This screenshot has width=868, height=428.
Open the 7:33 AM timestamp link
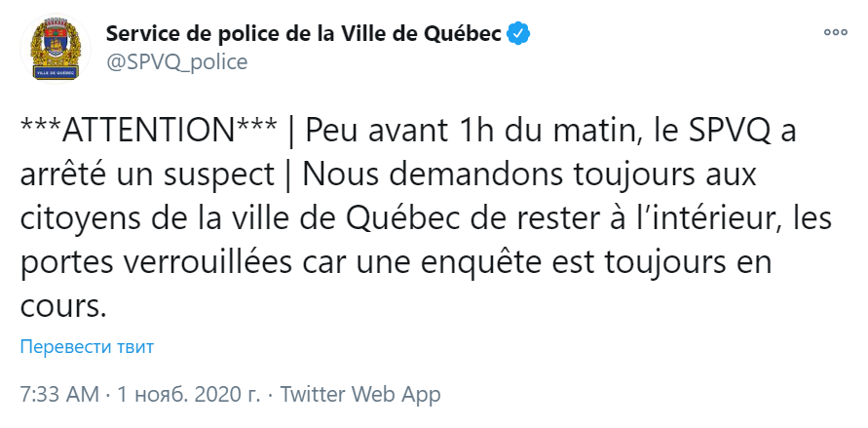click(59, 395)
